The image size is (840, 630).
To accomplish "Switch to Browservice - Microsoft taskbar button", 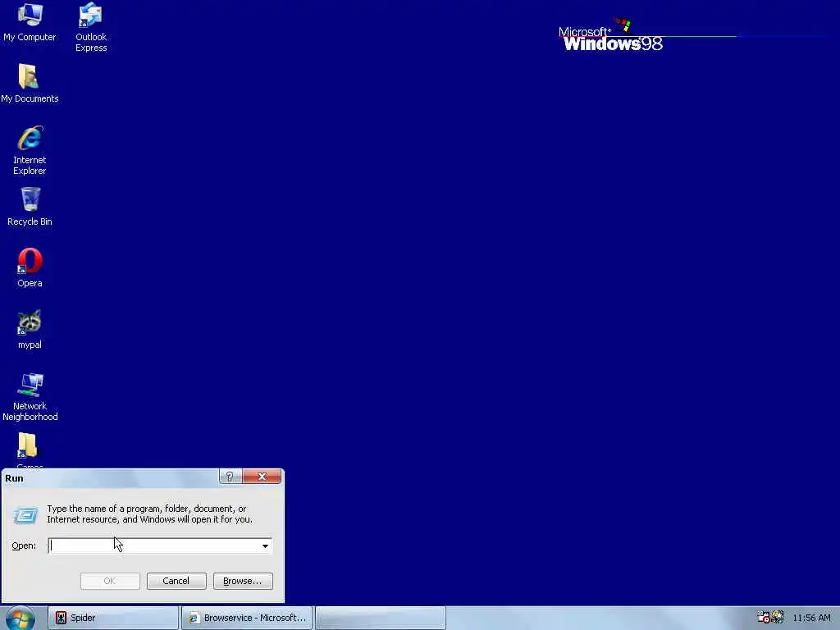I will pos(246,618).
